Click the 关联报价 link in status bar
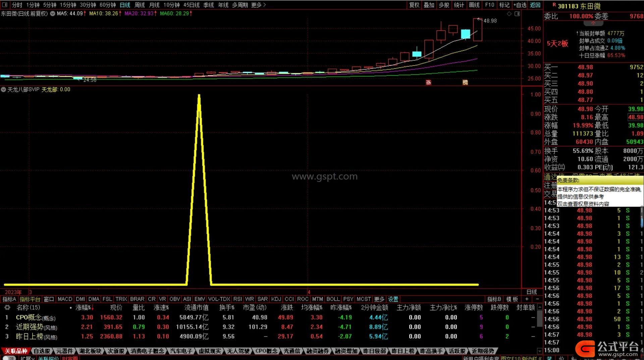 click(x=48, y=358)
